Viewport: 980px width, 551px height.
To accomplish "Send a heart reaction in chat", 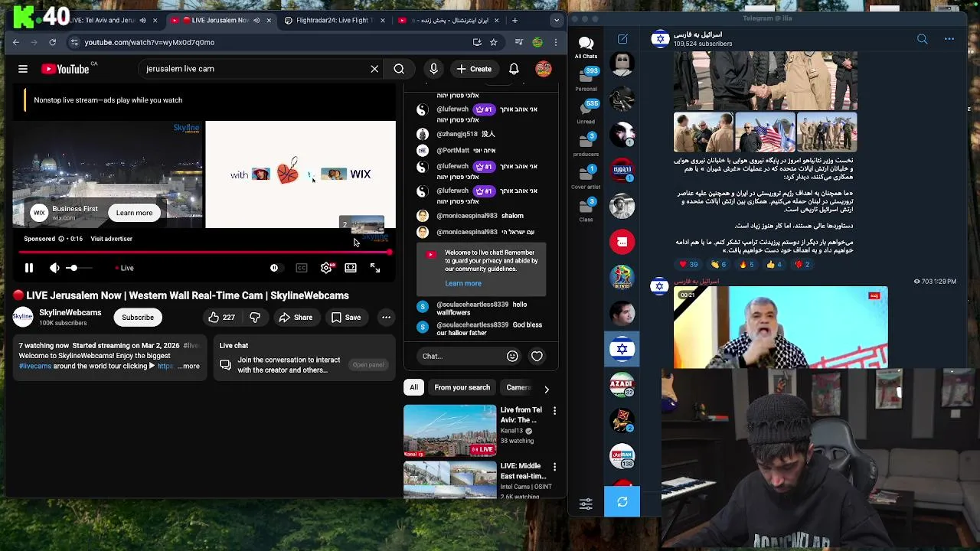I will 537,356.
